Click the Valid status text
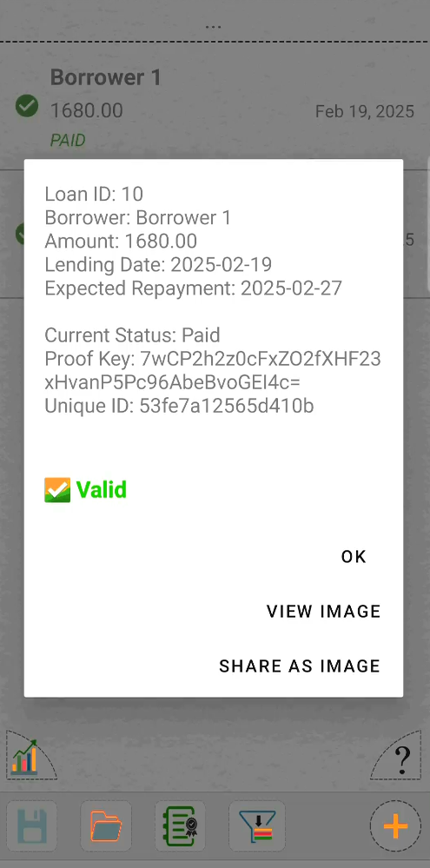The height and width of the screenshot is (868, 430). coord(102,490)
